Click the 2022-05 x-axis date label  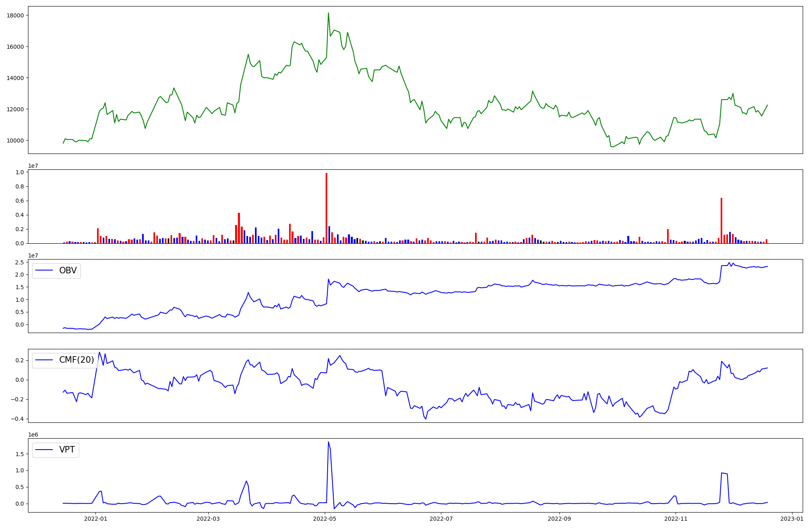pos(325,518)
